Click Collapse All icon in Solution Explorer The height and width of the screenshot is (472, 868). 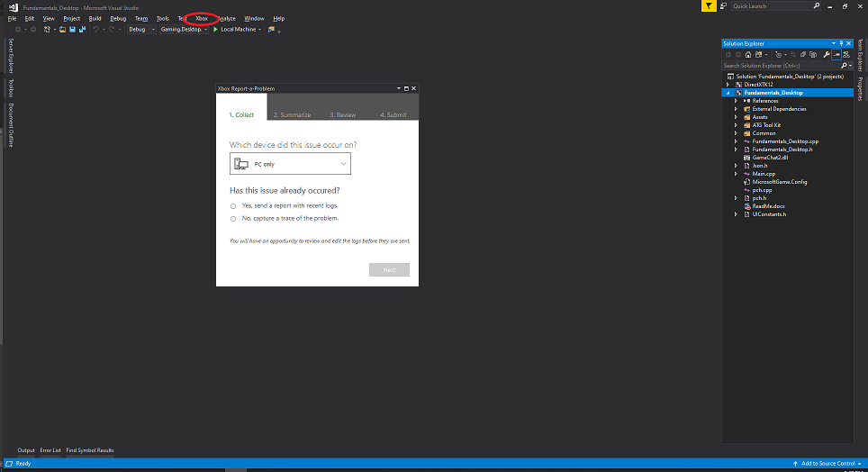[802, 54]
